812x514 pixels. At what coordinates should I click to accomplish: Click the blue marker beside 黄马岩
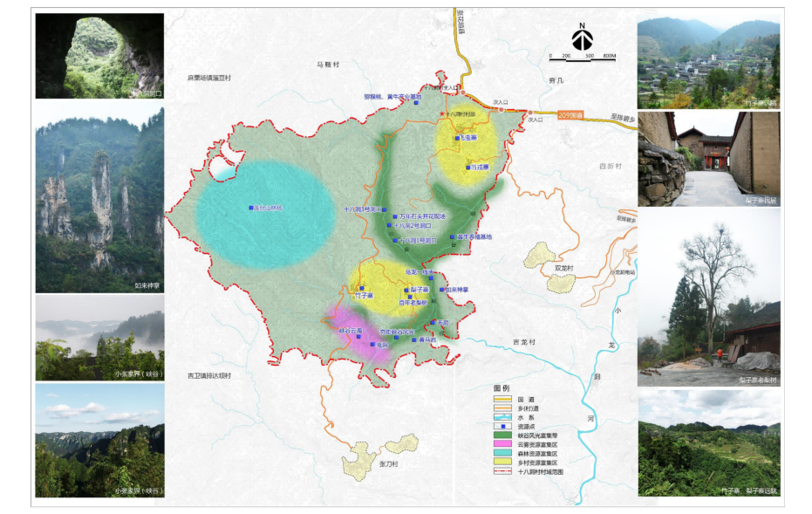point(414,340)
